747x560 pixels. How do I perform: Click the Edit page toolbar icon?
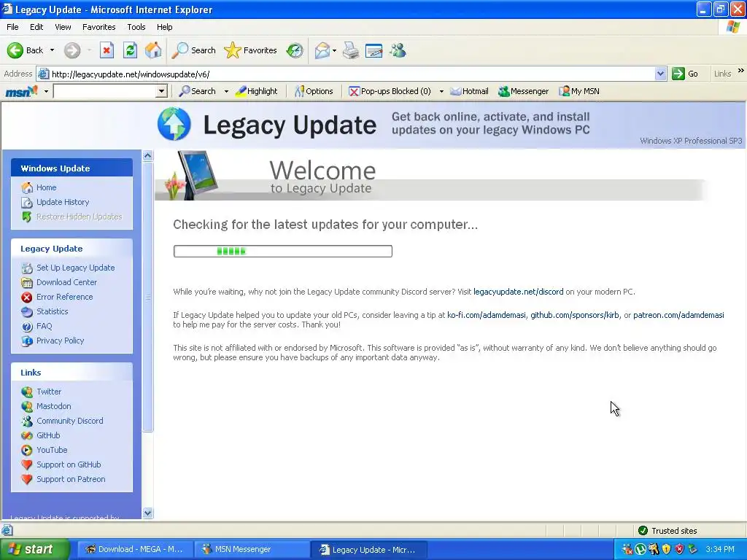[374, 50]
